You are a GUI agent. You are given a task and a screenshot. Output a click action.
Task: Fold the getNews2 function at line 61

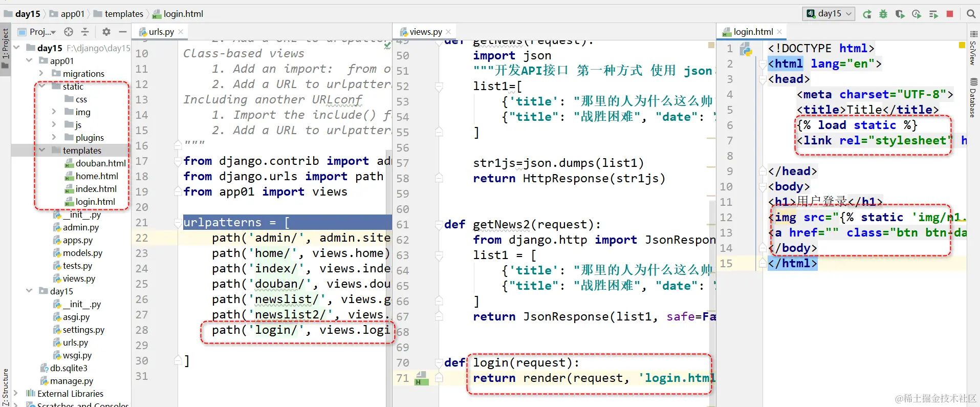click(439, 225)
